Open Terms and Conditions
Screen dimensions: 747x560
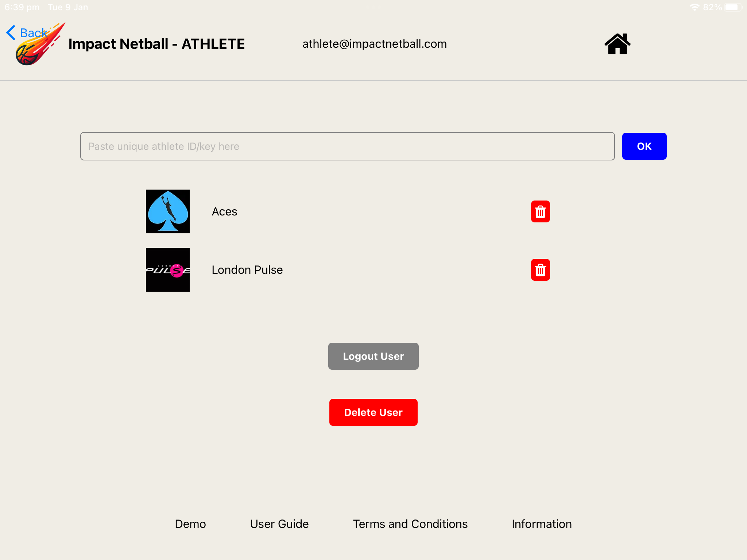point(410,524)
